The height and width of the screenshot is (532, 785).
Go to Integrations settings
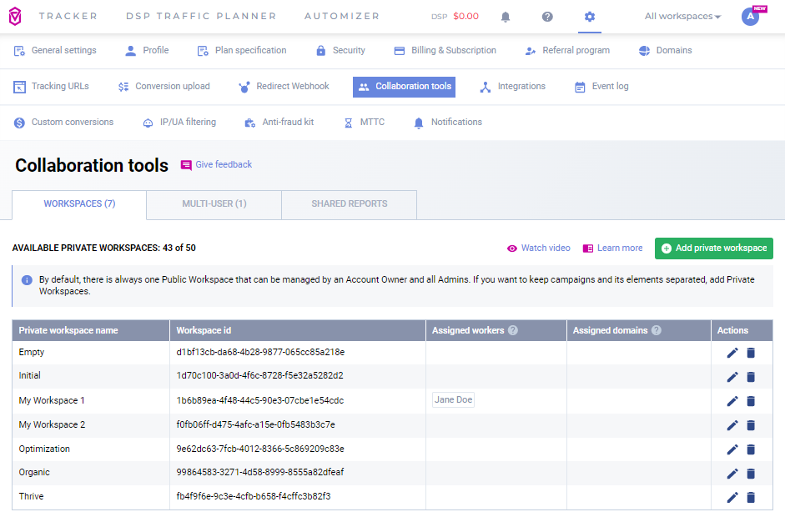[512, 87]
